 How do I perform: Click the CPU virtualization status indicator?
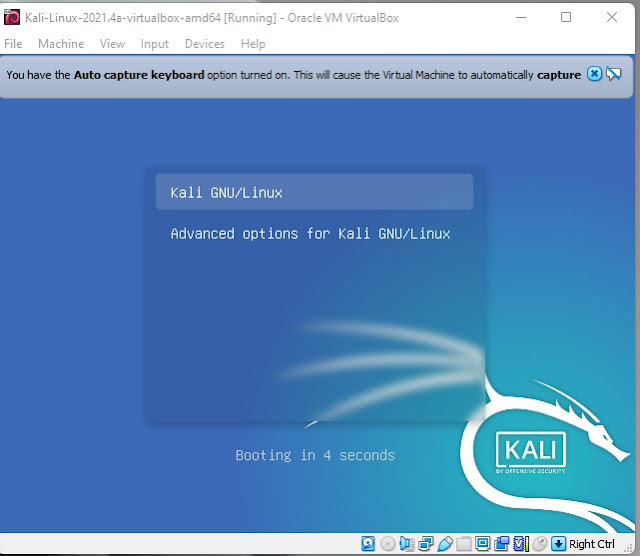521,544
